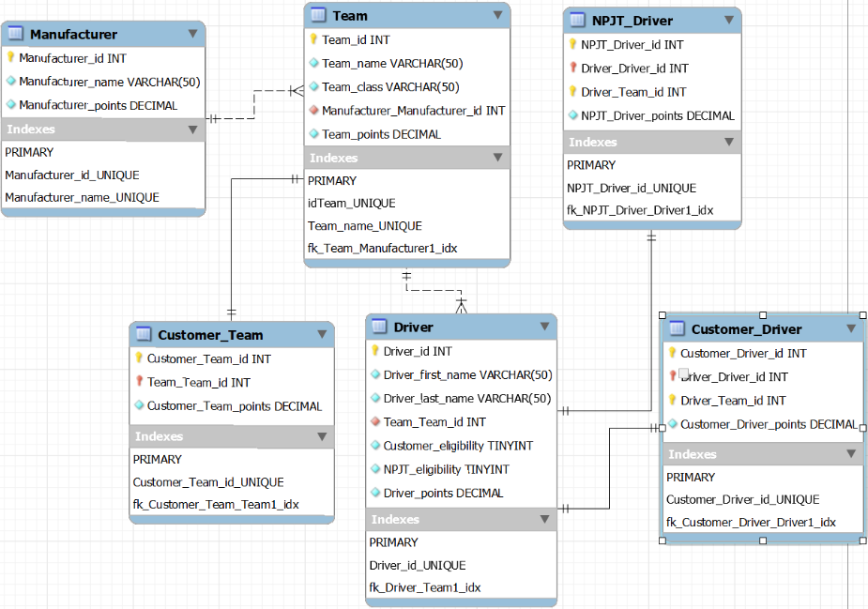Click the table icon on the Driver header
This screenshot has width=868, height=609.
pos(373,326)
